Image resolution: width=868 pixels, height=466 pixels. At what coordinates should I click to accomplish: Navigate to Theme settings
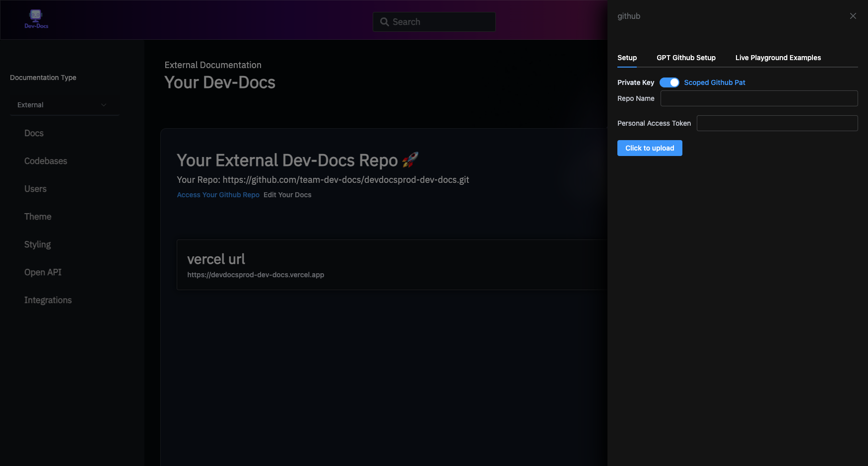click(38, 217)
